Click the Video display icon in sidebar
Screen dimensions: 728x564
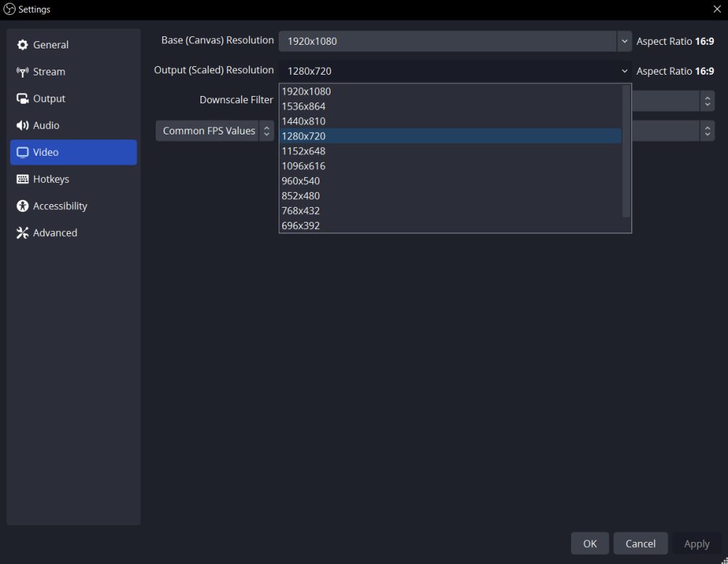(x=22, y=152)
